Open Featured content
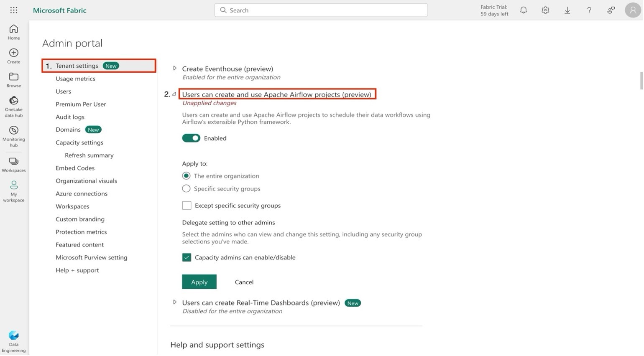This screenshot has width=644, height=356. click(80, 245)
